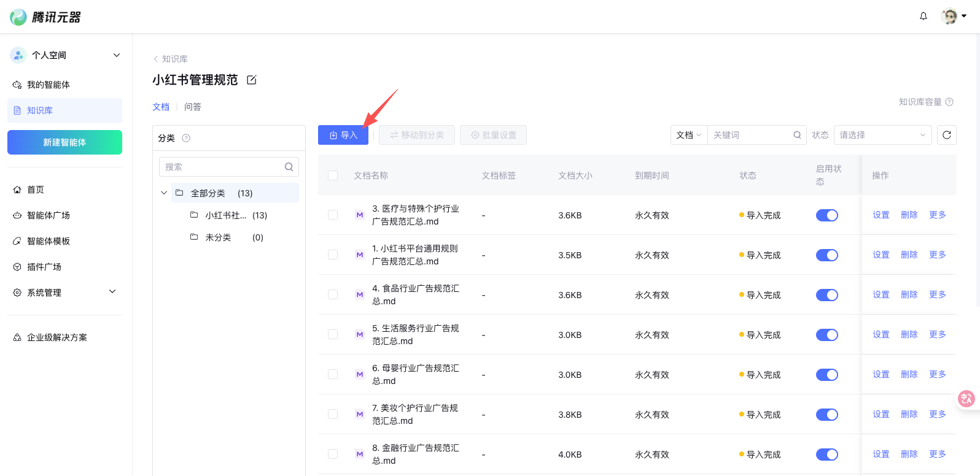The height and width of the screenshot is (476, 980).
Task: Click the refresh icon beside status filter
Action: pos(946,135)
